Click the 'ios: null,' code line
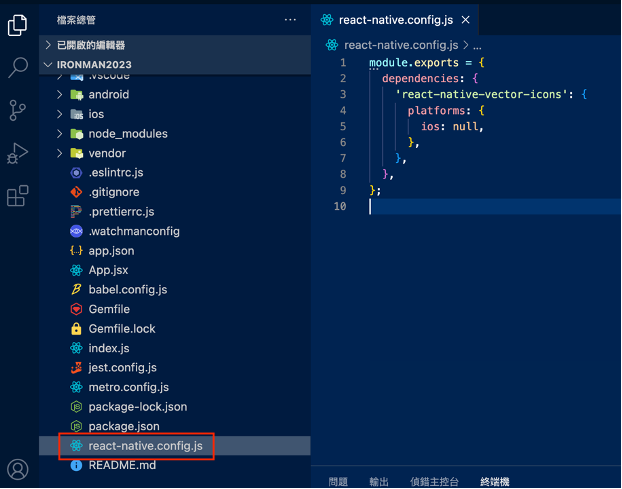 pyautogui.click(x=452, y=127)
